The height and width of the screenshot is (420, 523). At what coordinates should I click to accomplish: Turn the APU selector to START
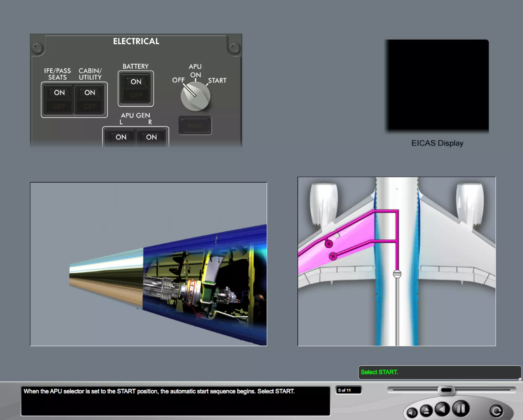tap(217, 81)
